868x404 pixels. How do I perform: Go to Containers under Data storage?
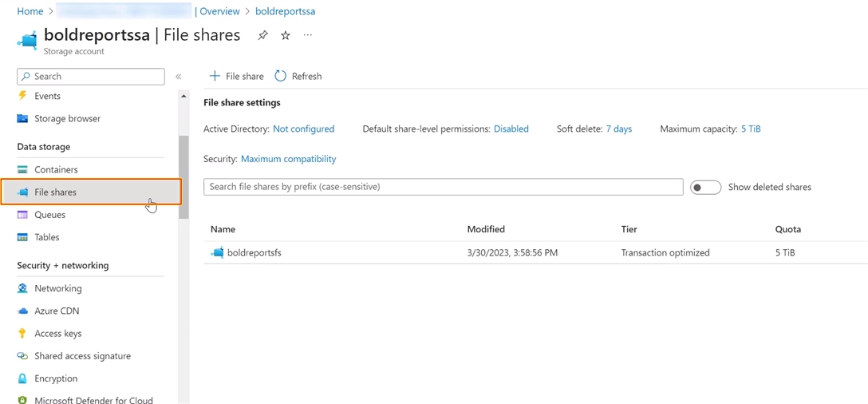tap(56, 169)
